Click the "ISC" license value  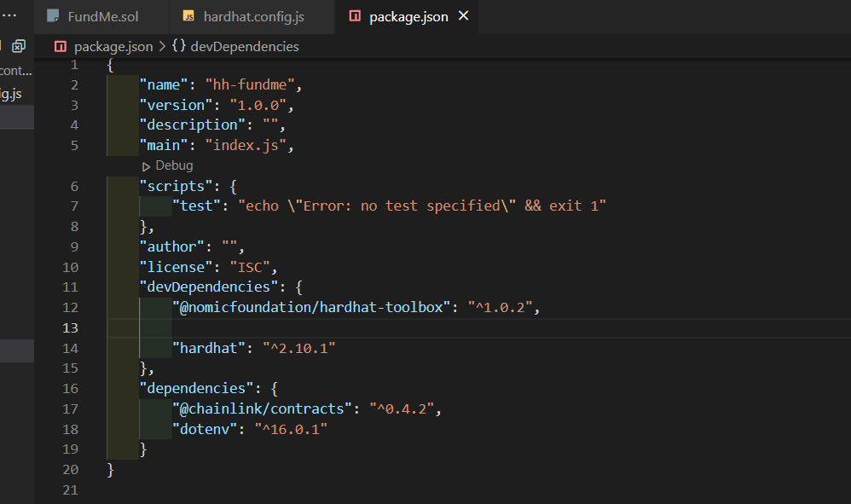[x=250, y=268]
